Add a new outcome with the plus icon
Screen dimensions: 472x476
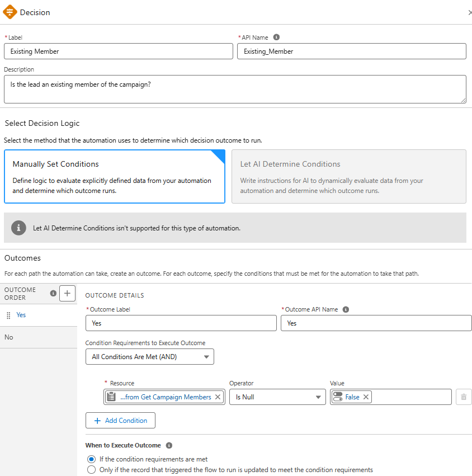67,293
